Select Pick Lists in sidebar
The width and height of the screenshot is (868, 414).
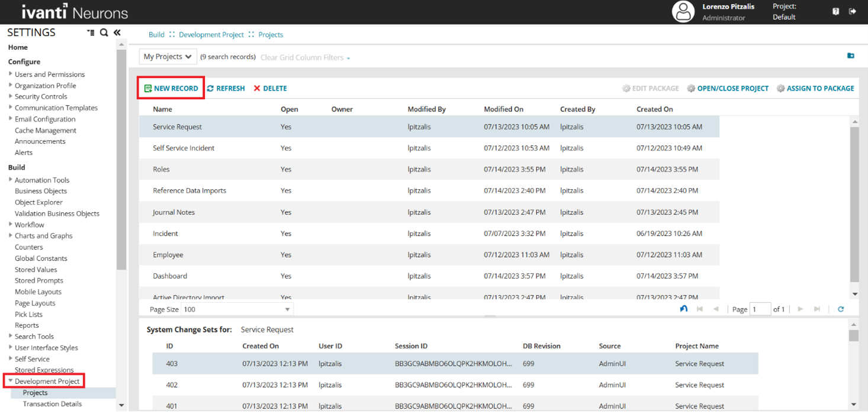[x=28, y=314]
